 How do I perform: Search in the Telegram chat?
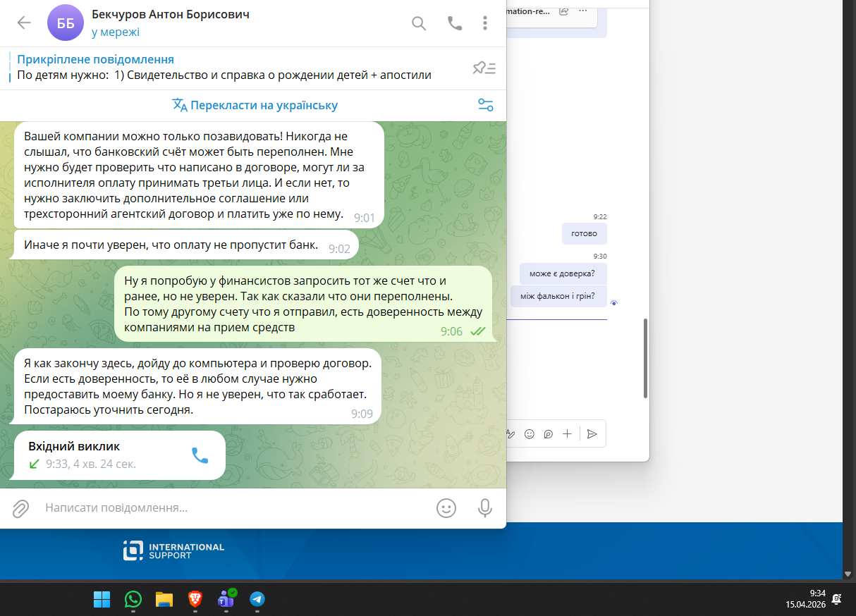[x=419, y=23]
